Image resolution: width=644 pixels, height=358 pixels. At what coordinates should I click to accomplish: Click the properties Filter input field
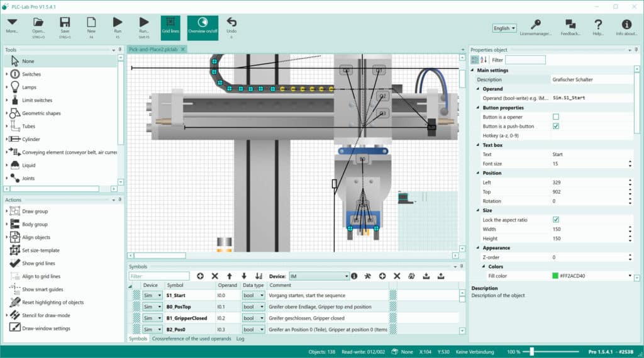point(525,60)
